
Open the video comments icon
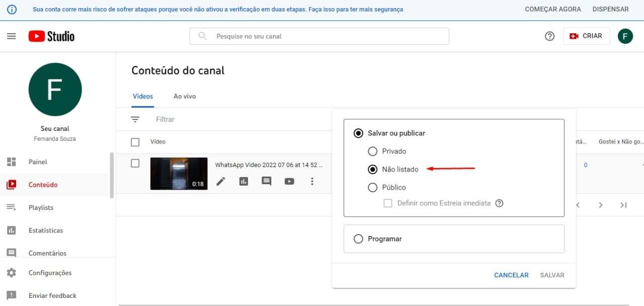(267, 181)
